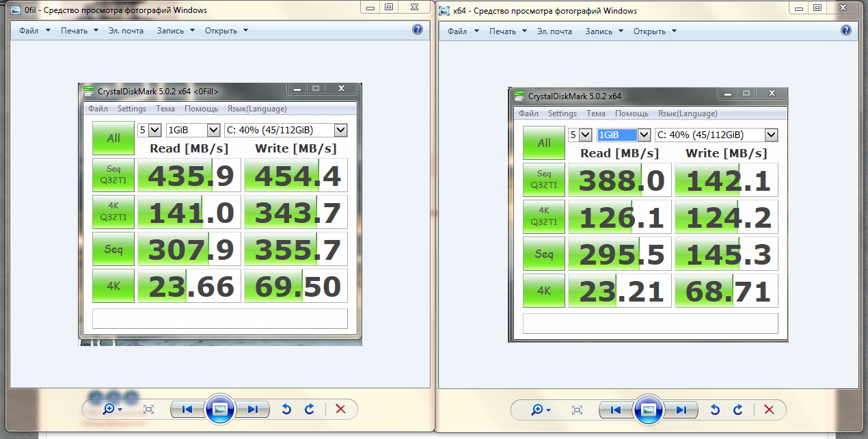Click Settings menu in 0Fill CrystalDiskMark

(x=132, y=109)
